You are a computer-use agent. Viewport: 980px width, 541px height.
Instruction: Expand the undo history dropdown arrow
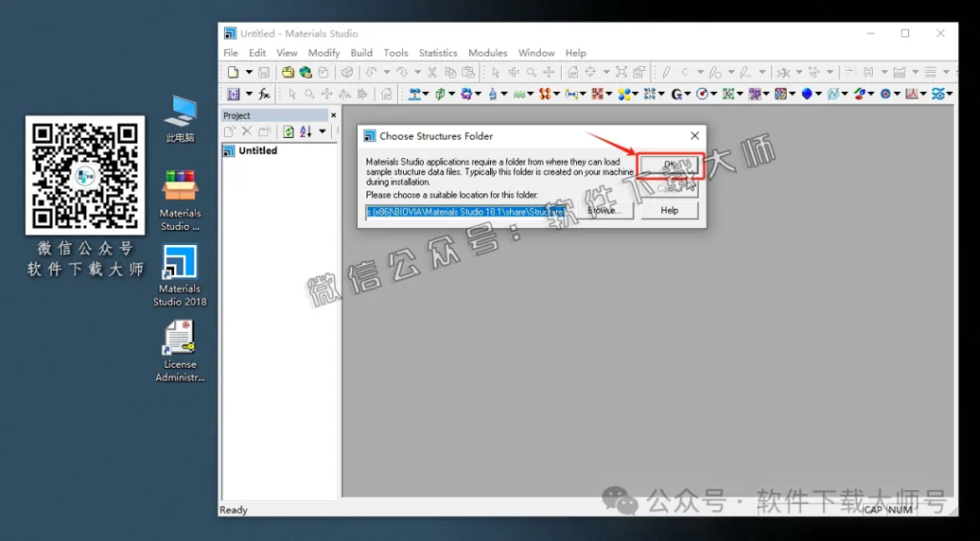pos(387,72)
